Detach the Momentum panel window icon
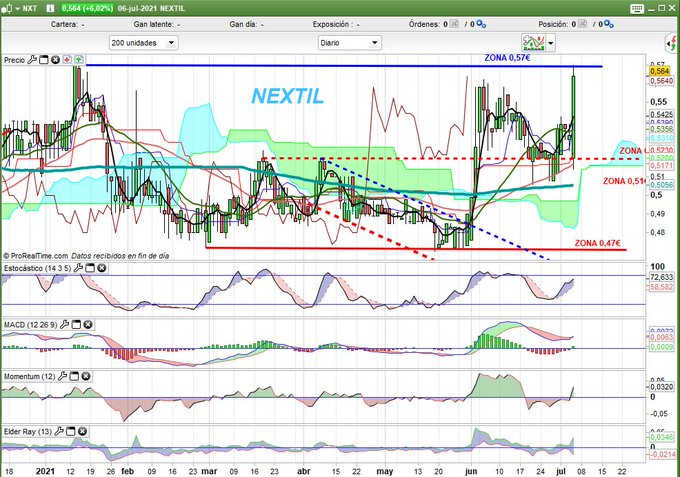The width and height of the screenshot is (680, 477). coord(74,376)
